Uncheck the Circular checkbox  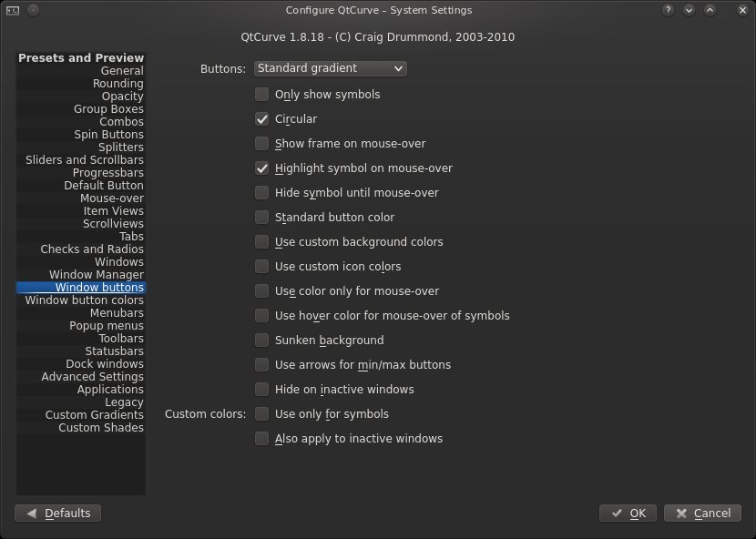click(261, 119)
